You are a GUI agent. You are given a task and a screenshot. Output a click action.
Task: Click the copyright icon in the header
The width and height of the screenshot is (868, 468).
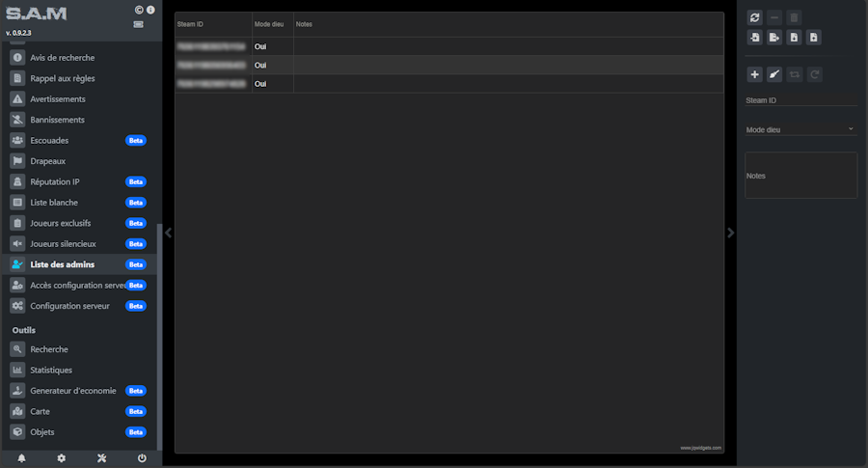139,10
